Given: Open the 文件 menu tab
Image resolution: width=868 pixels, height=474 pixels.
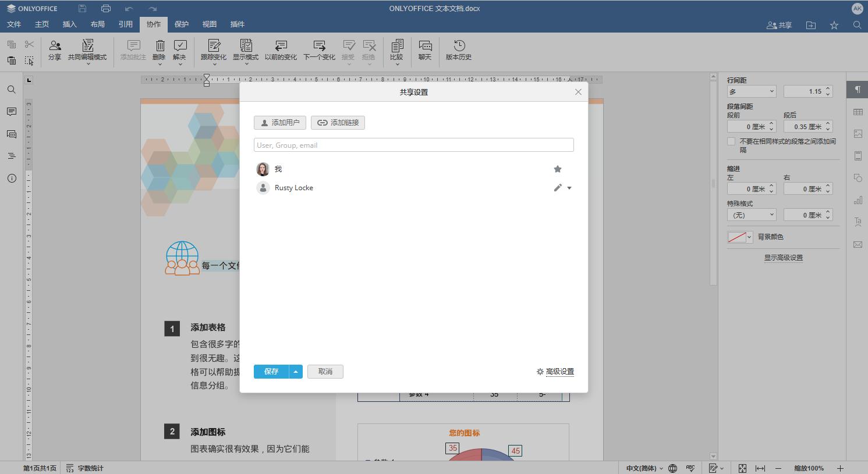Looking at the screenshot, I should [x=14, y=24].
